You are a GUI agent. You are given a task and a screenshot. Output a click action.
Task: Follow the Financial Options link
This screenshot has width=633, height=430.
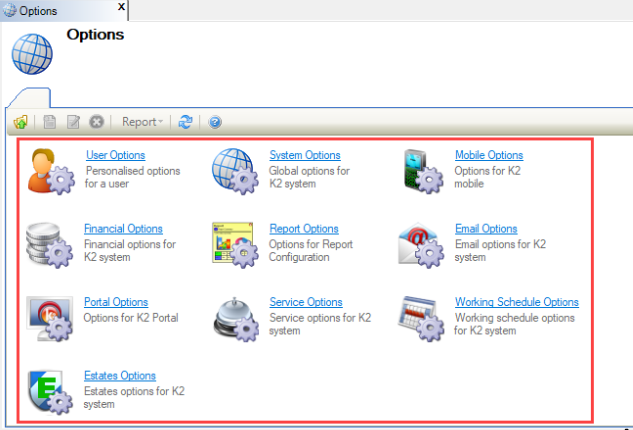click(x=123, y=229)
